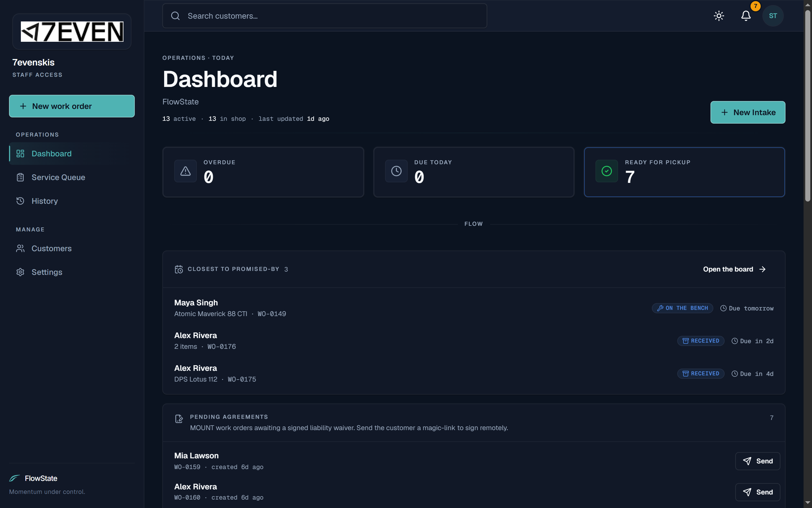This screenshot has width=812, height=508.
Task: Click RECEIVED badge on WO-0175 row
Action: (701, 374)
